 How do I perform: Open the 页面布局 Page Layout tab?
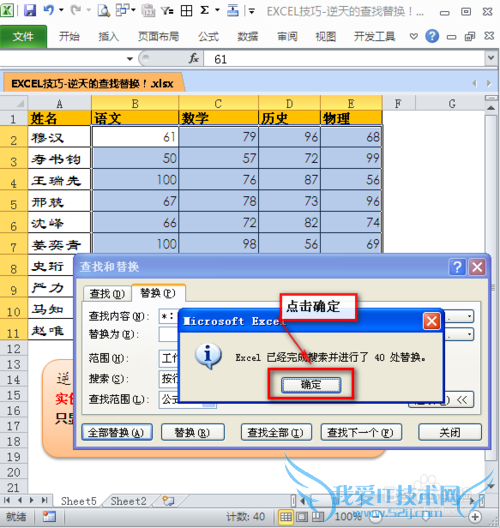click(x=158, y=36)
